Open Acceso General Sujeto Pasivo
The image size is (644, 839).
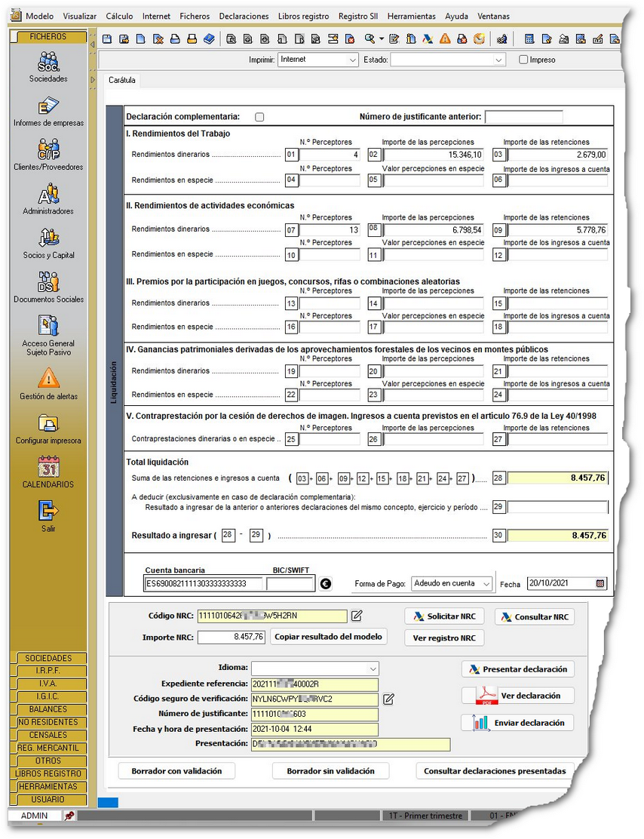coord(48,336)
